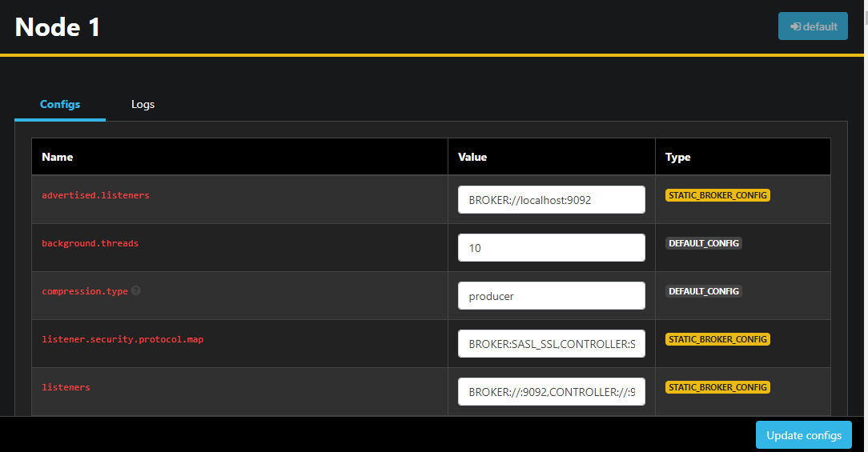
Task: Edit the compression.type value field
Action: [551, 296]
